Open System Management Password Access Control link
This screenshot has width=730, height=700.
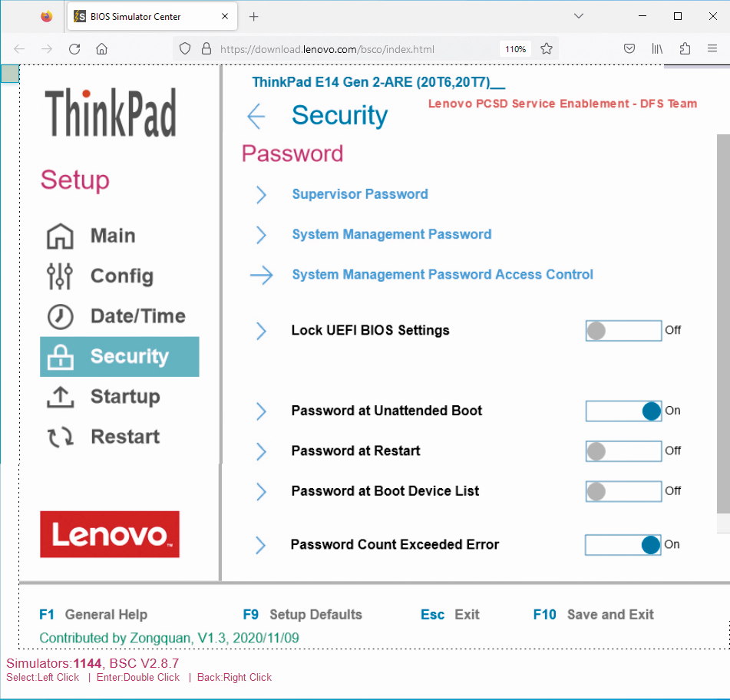tap(442, 275)
